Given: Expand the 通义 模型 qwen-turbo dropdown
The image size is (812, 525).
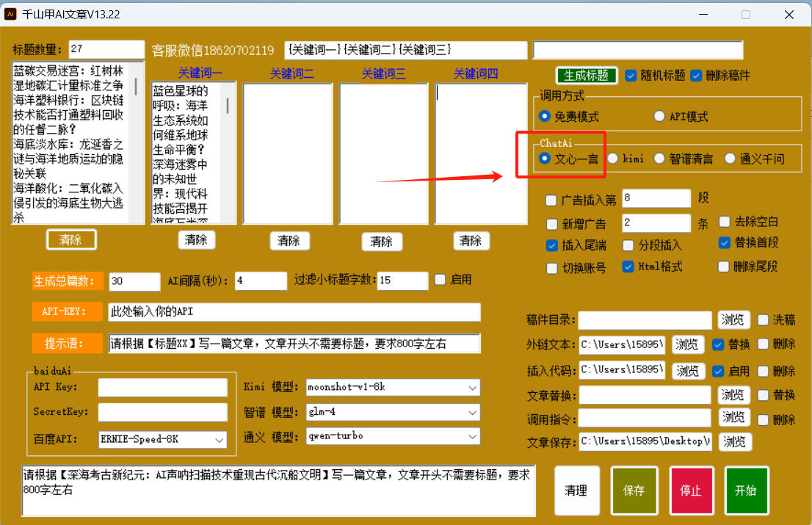Looking at the screenshot, I should click(471, 436).
